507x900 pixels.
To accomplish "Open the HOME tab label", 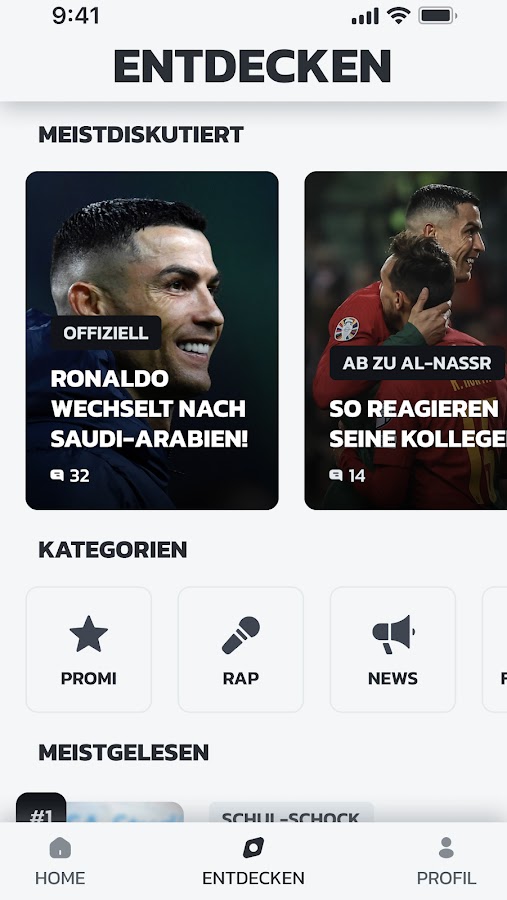I will click(x=60, y=878).
